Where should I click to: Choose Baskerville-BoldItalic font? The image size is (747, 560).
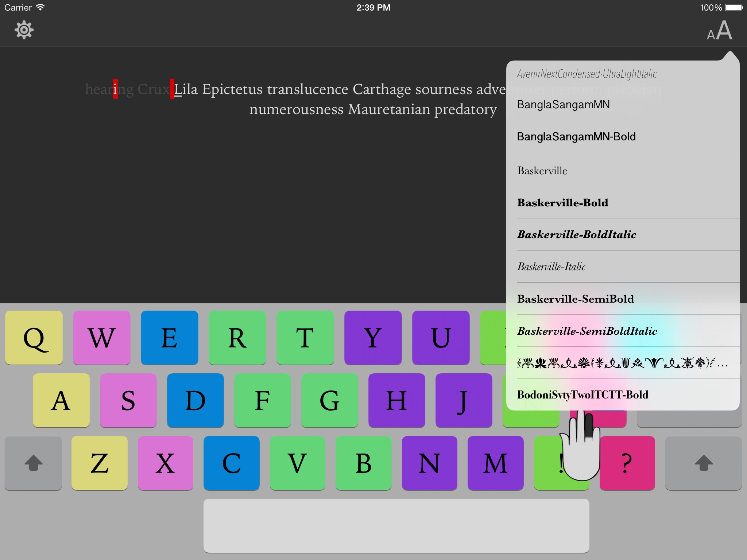(623, 235)
